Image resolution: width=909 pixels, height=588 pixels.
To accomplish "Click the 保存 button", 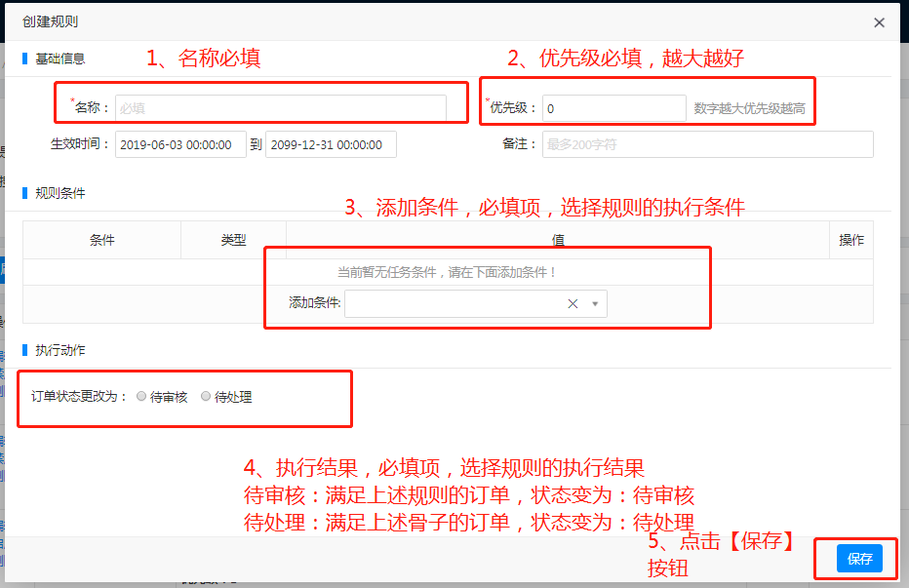I will [x=859, y=559].
